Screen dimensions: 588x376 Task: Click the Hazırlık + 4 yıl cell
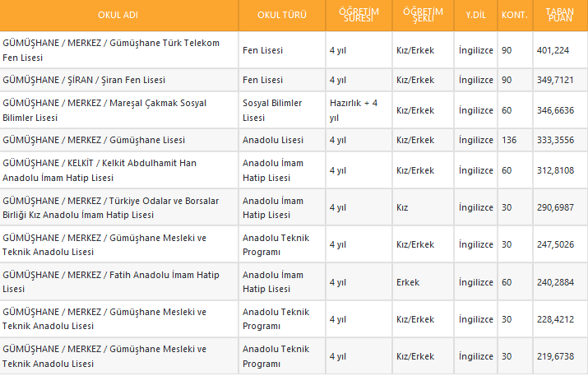[354, 110]
